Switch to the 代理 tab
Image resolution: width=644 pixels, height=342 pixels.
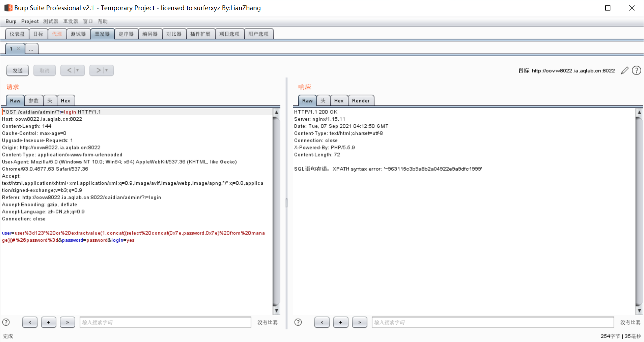tap(57, 34)
